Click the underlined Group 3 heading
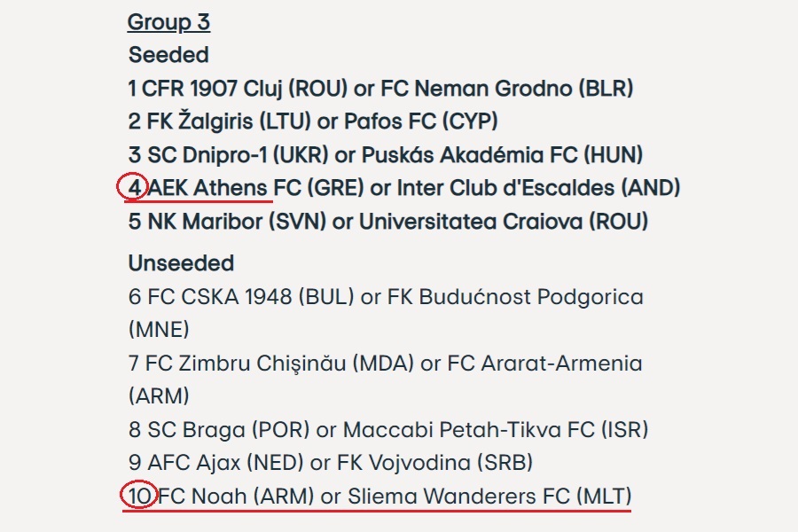The width and height of the screenshot is (798, 532). 169,22
